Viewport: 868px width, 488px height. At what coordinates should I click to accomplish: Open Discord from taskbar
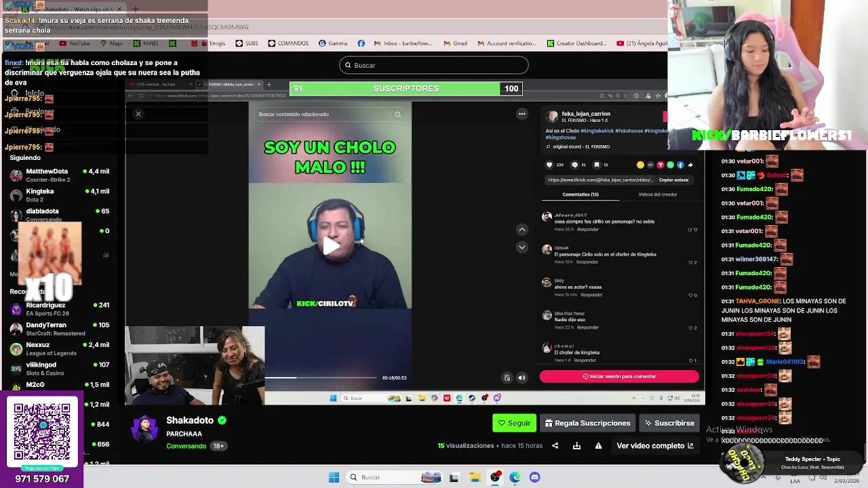(535, 477)
